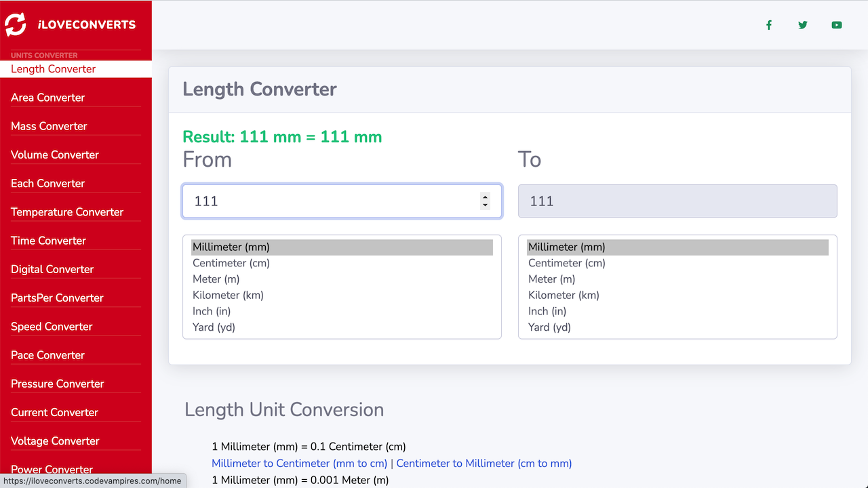Decrease the From value with stepper down arrow

pyautogui.click(x=485, y=205)
